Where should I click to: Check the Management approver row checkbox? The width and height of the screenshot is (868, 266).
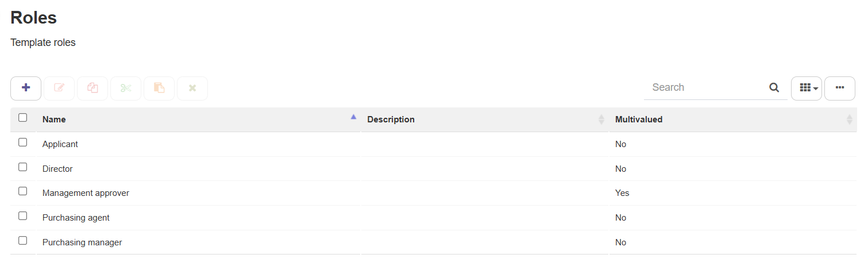[x=23, y=191]
